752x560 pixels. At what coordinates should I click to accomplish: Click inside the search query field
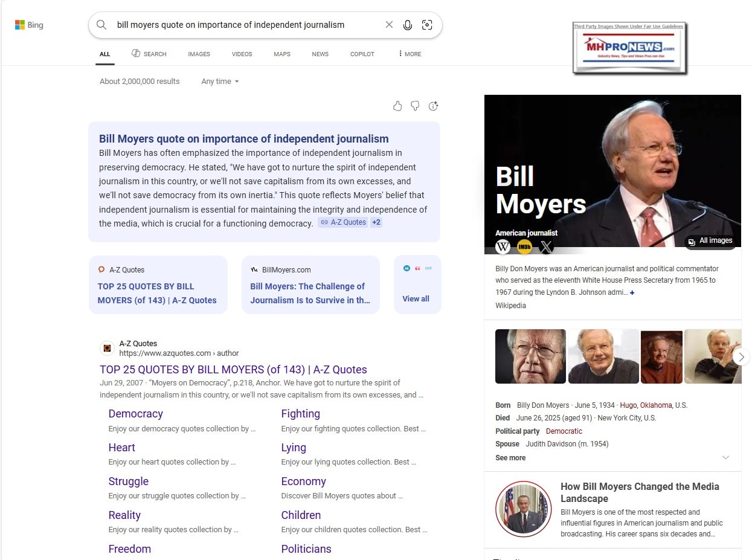click(248, 25)
